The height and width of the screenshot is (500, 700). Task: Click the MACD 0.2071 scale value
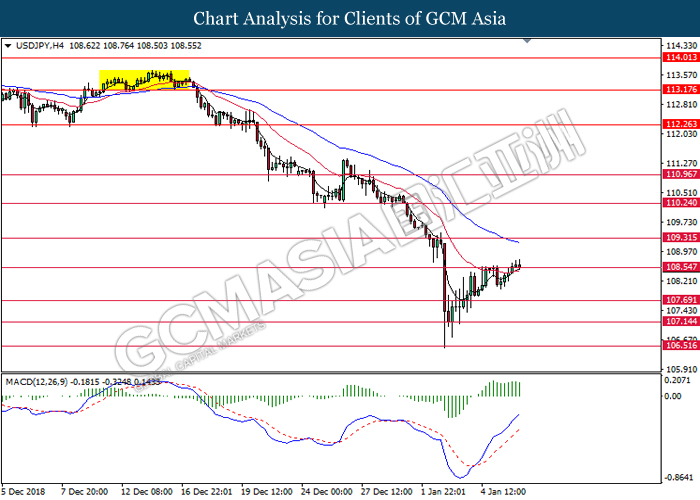(x=678, y=380)
